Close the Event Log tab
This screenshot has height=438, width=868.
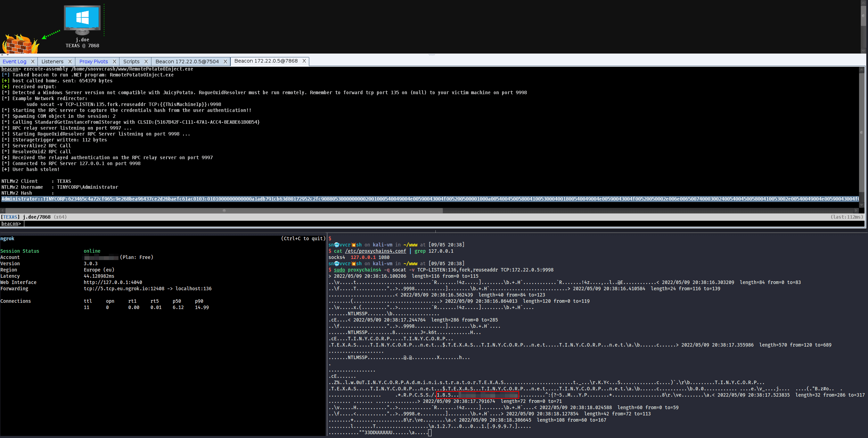click(33, 61)
